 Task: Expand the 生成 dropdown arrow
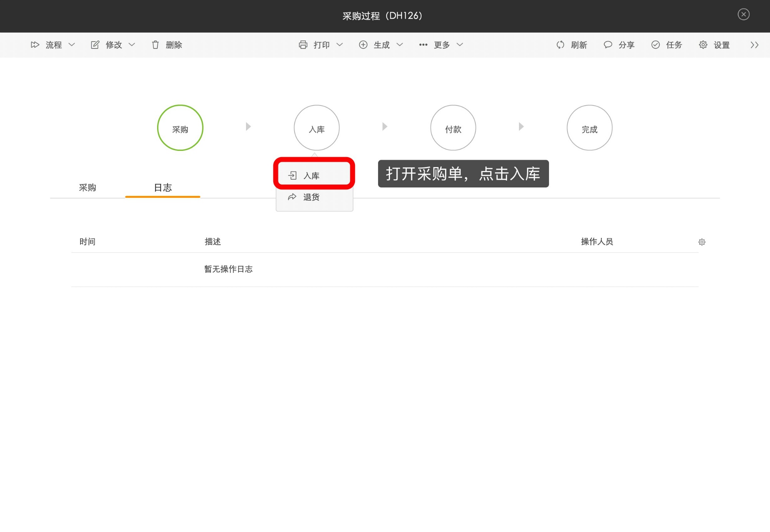tap(400, 45)
